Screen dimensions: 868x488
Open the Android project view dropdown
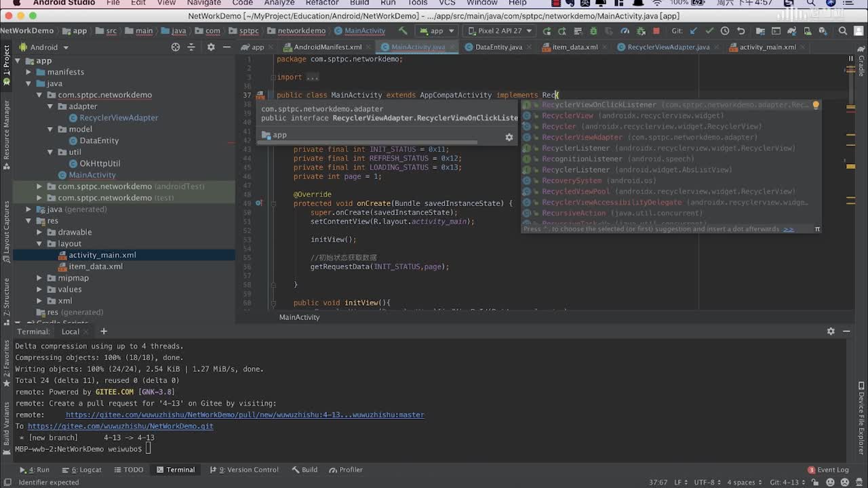(44, 47)
